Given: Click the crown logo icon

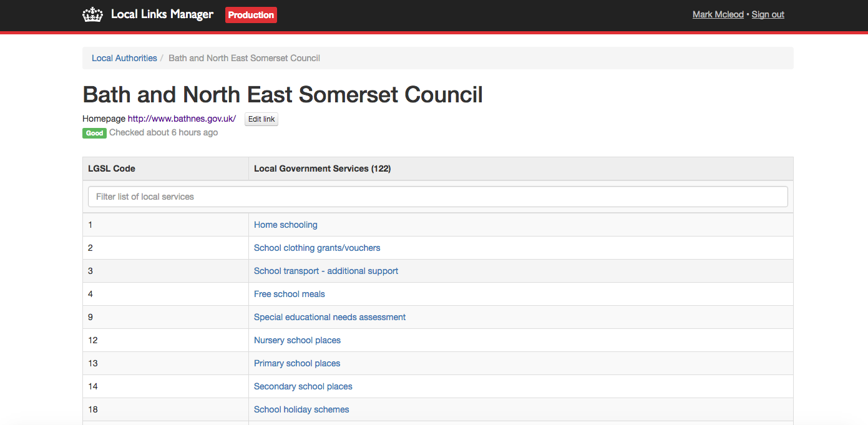Looking at the screenshot, I should click(x=92, y=14).
